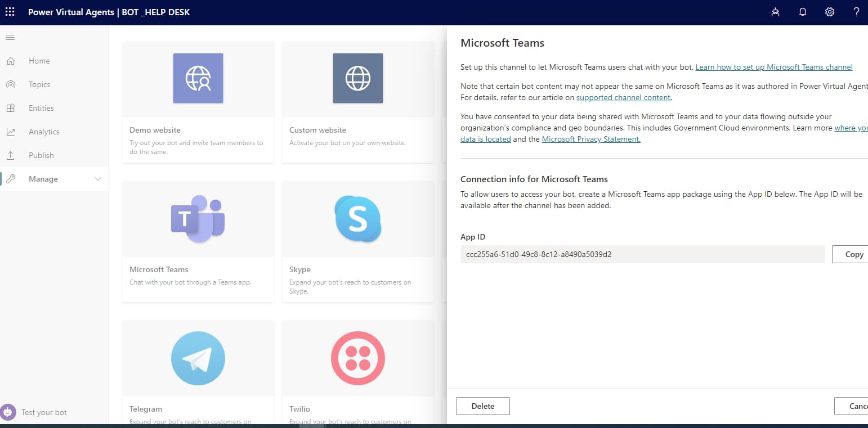Screen dimensions: 868x428
Task: Select the Demo website channel icon
Action: (x=198, y=78)
